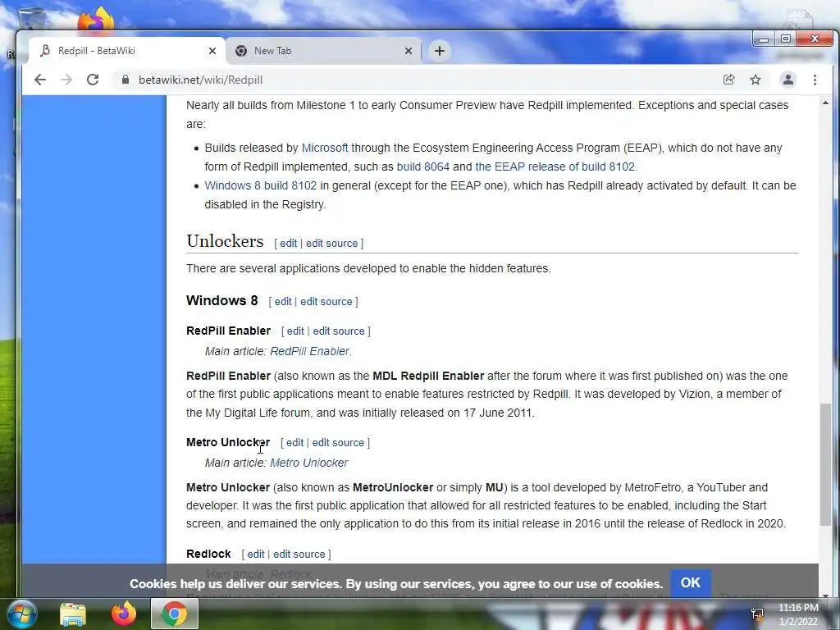
Task: Open the EEAP release of build 8102 link
Action: (555, 167)
